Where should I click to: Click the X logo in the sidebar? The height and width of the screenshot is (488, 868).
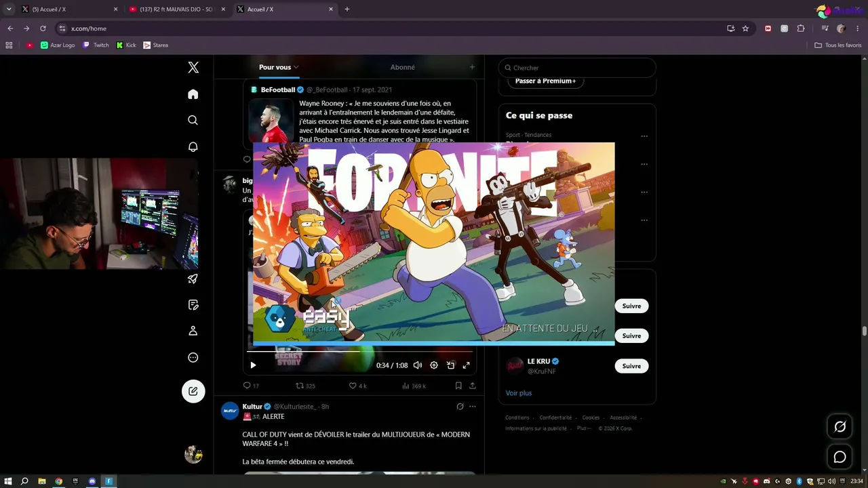tap(193, 67)
